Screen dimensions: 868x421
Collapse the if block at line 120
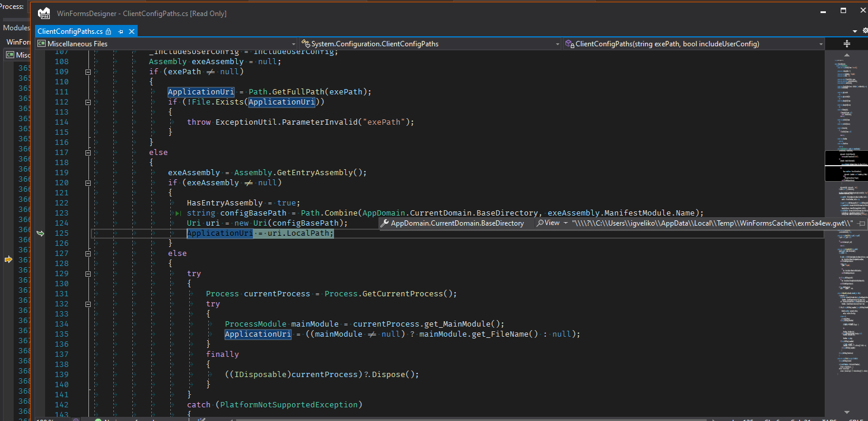pos(88,183)
